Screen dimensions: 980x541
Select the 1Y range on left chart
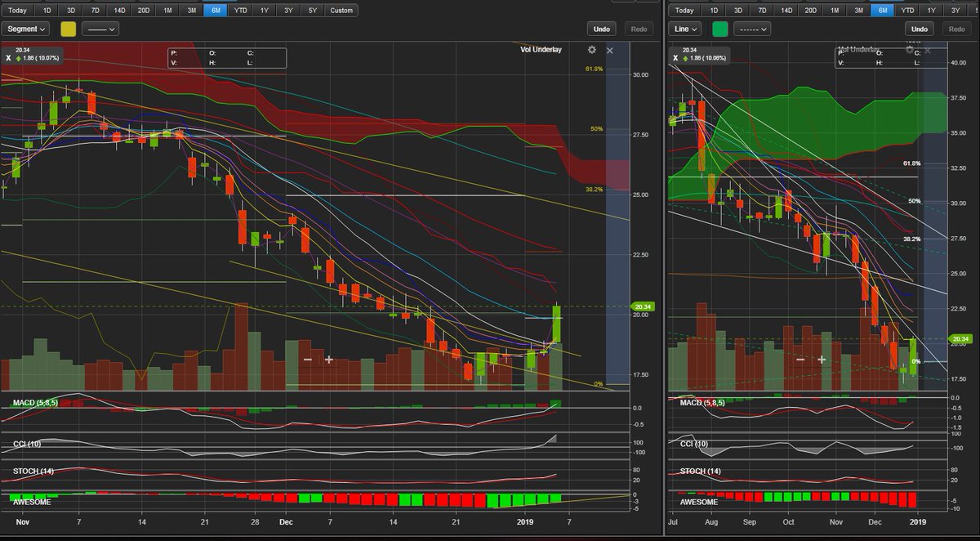coord(265,10)
